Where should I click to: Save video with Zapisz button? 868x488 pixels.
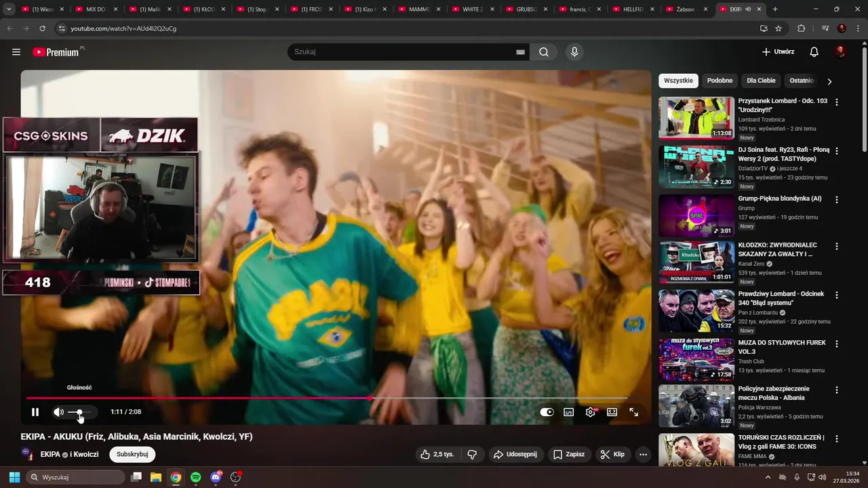[569, 454]
